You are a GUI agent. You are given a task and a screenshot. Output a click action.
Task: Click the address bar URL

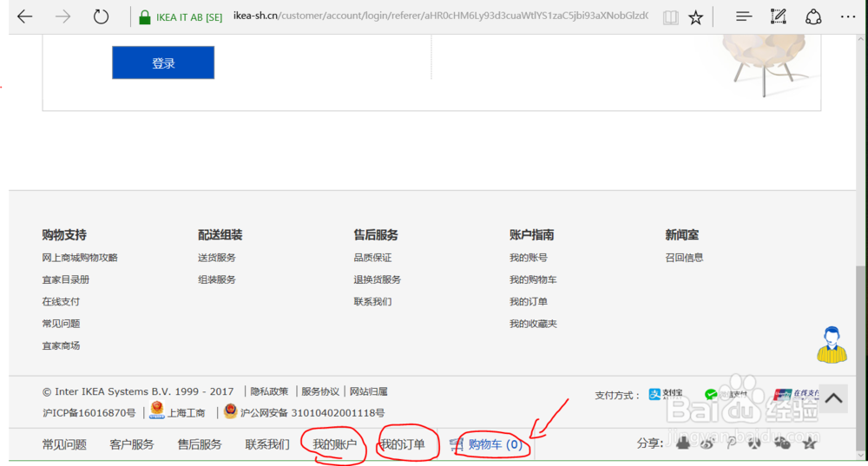pos(440,16)
